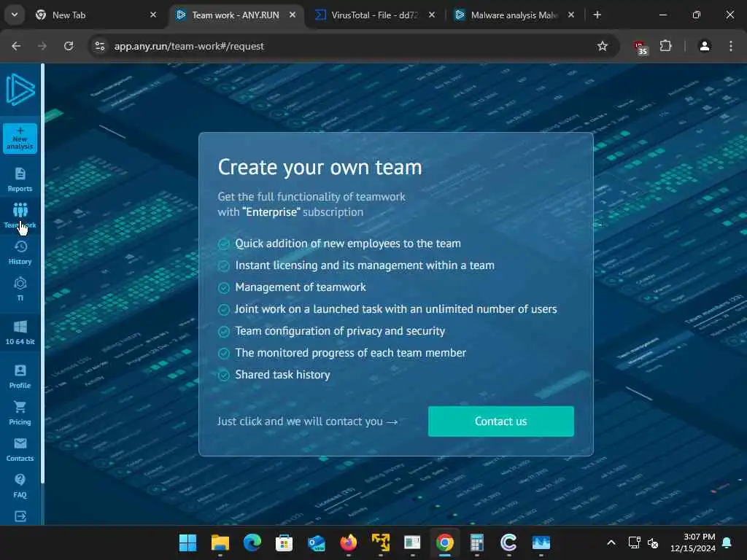Select the Windows 10 64 bit environment
Viewport: 747px width, 560px height.
point(20,332)
